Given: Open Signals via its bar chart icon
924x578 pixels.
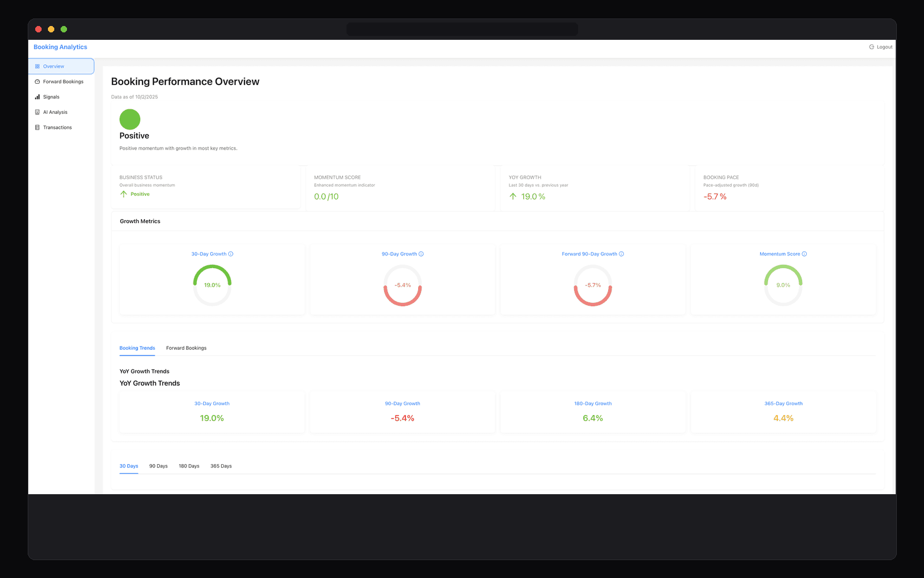Looking at the screenshot, I should [38, 97].
